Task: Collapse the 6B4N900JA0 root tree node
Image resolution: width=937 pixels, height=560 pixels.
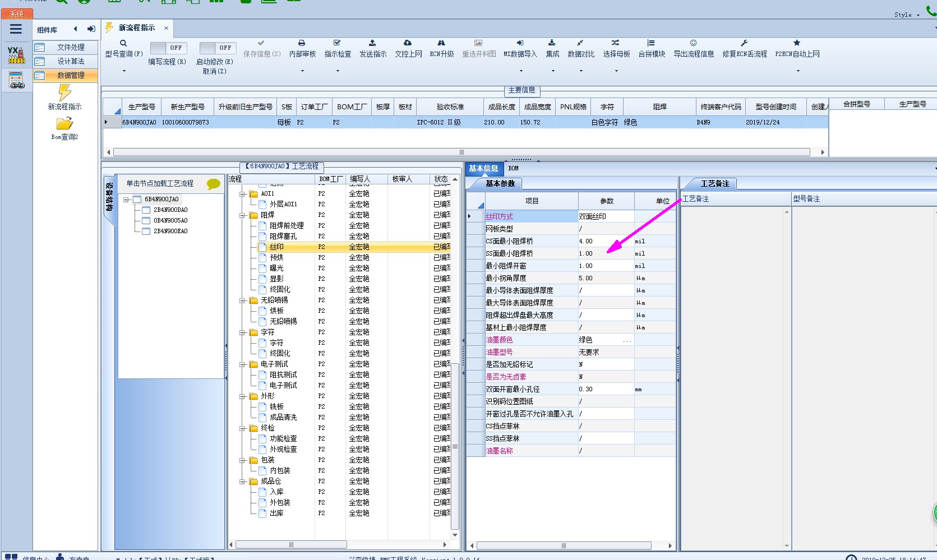Action: click(x=127, y=200)
